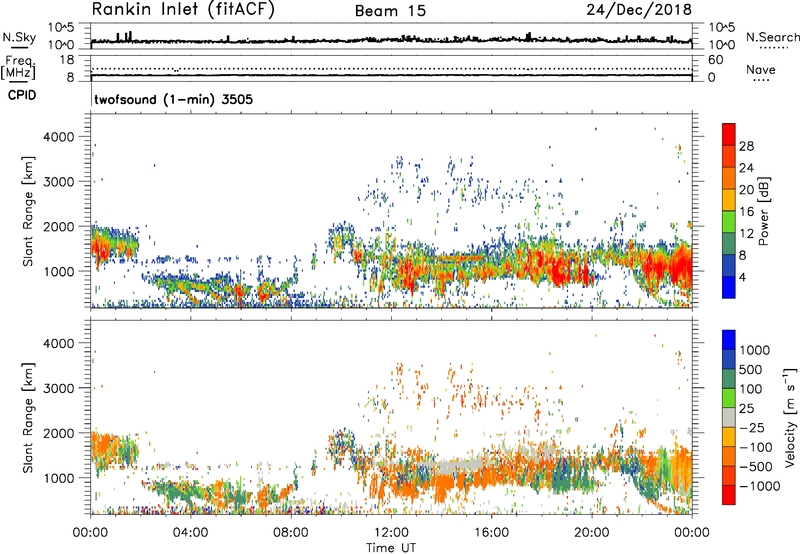The height and width of the screenshot is (554, 800).
Task: Select the 'N.Sky' legend label
Action: point(19,37)
